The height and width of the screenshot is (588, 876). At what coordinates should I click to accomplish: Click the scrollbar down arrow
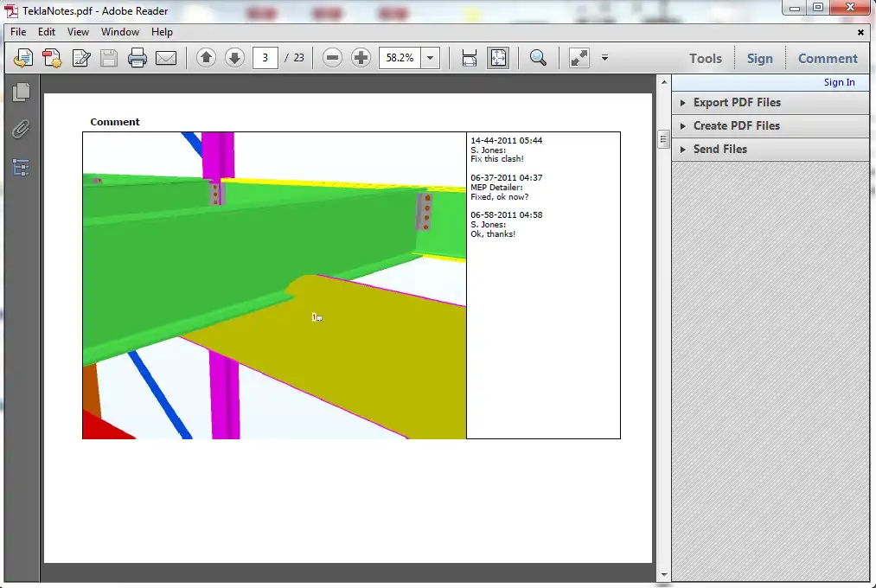(x=664, y=575)
